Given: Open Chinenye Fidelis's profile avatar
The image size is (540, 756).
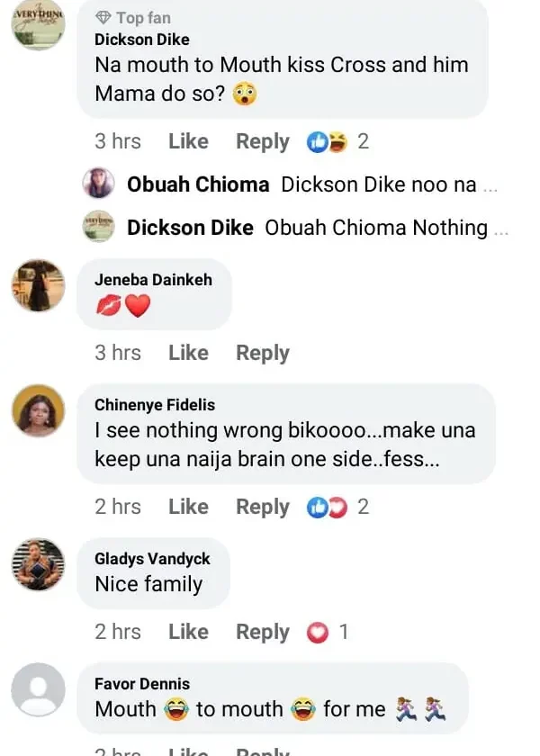Looking at the screenshot, I should (x=38, y=410).
